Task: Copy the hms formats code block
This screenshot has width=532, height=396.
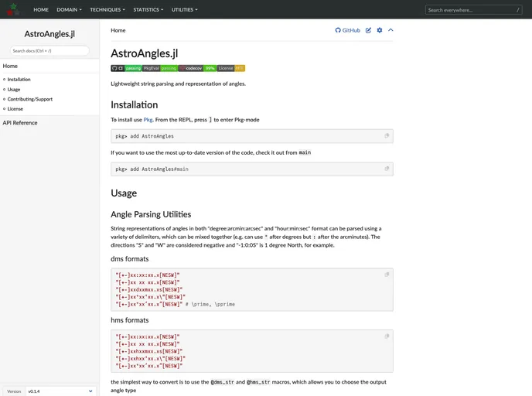Action: click(387, 336)
